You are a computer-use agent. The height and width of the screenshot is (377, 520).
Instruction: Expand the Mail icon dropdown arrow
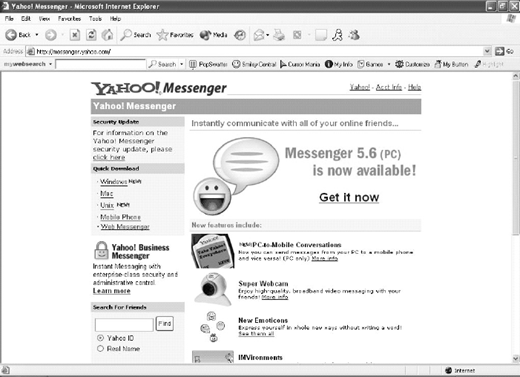(x=267, y=35)
